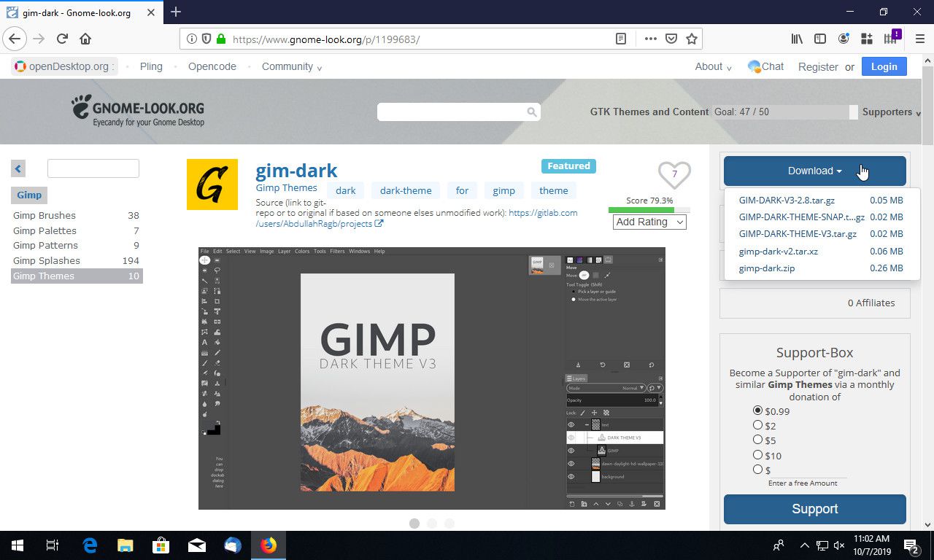The height and width of the screenshot is (560, 934).
Task: Add gim-dark to favorites heart icon
Action: (x=674, y=175)
